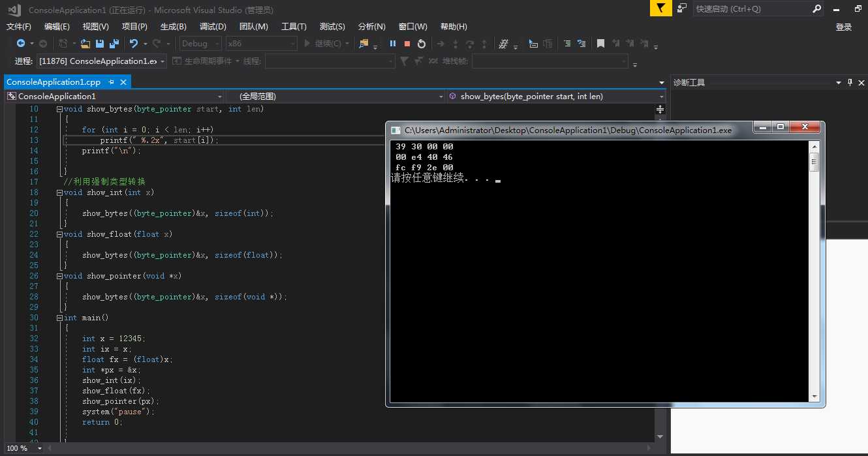Open the x86 platform dropdown
868x456 pixels.
pos(261,44)
